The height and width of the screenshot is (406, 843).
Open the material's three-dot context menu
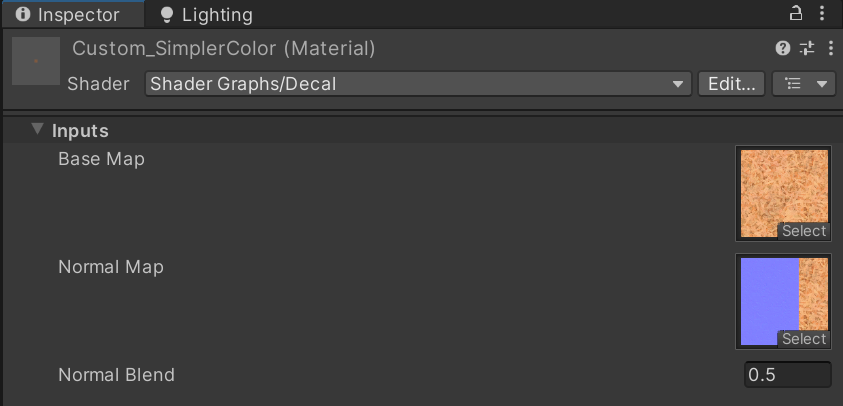831,48
